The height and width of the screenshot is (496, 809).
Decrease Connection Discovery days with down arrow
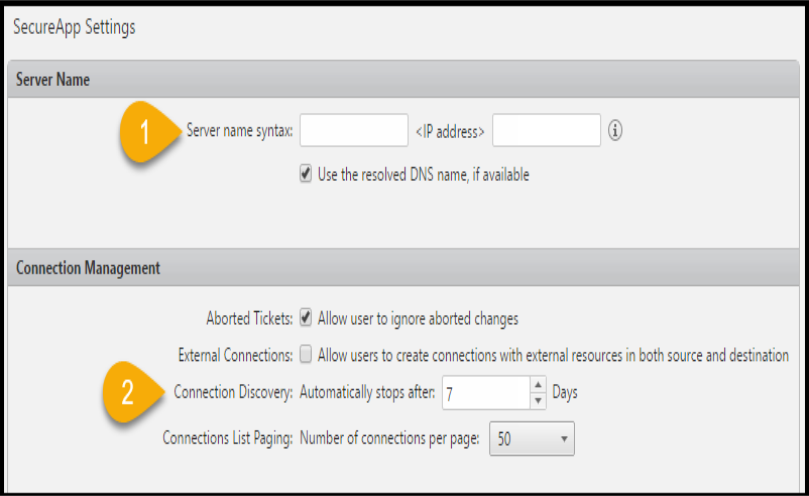point(538,401)
